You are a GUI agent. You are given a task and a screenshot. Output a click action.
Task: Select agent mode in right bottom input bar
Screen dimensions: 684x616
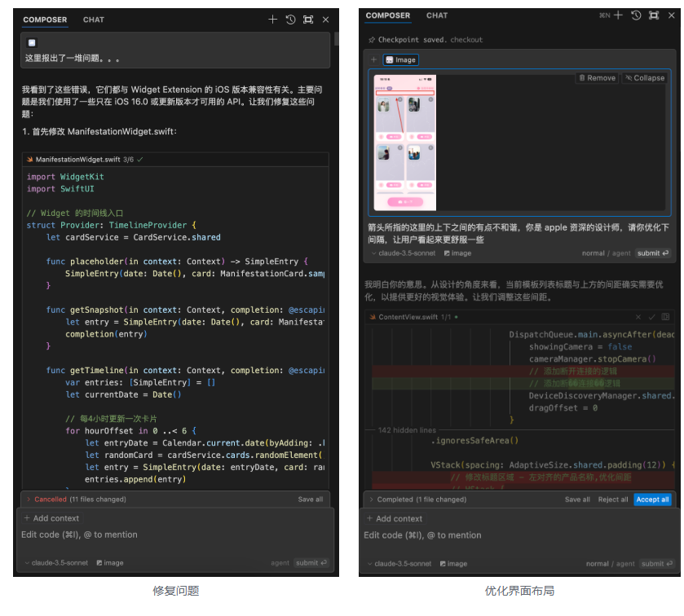click(x=625, y=564)
